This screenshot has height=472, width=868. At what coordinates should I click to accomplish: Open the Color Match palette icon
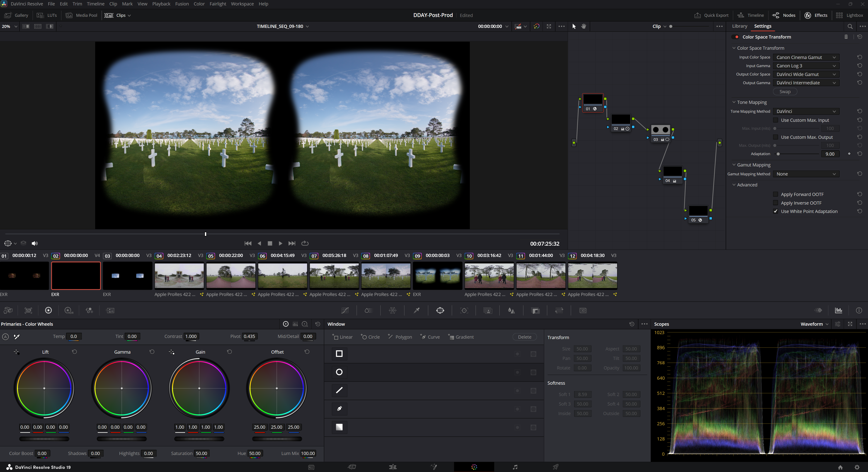click(x=28, y=311)
